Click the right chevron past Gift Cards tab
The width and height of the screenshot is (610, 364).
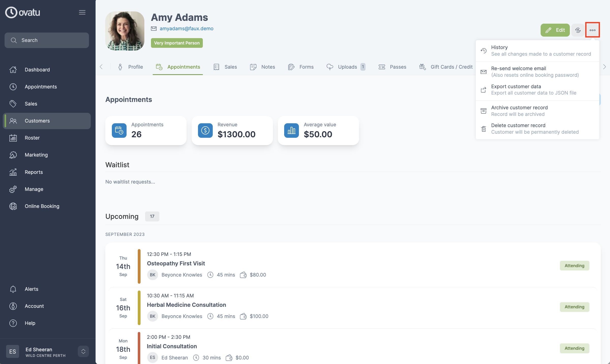pyautogui.click(x=605, y=67)
